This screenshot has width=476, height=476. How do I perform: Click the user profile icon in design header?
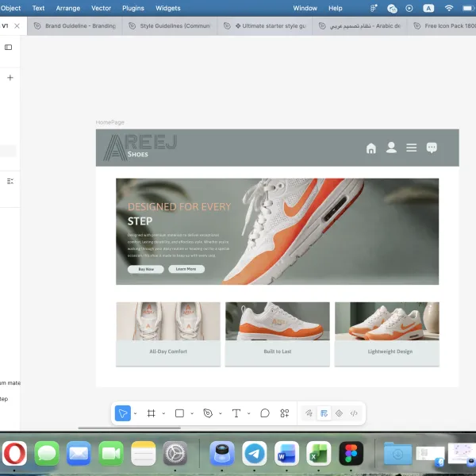pyautogui.click(x=391, y=148)
